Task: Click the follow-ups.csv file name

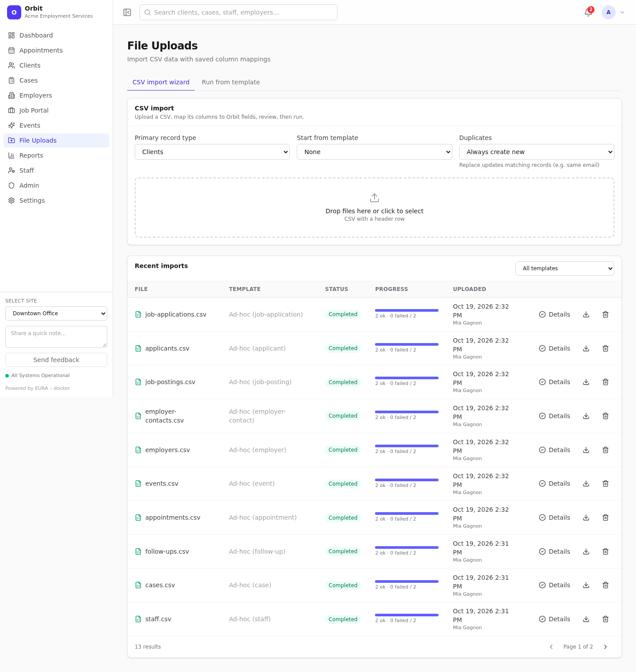Action: (x=167, y=551)
